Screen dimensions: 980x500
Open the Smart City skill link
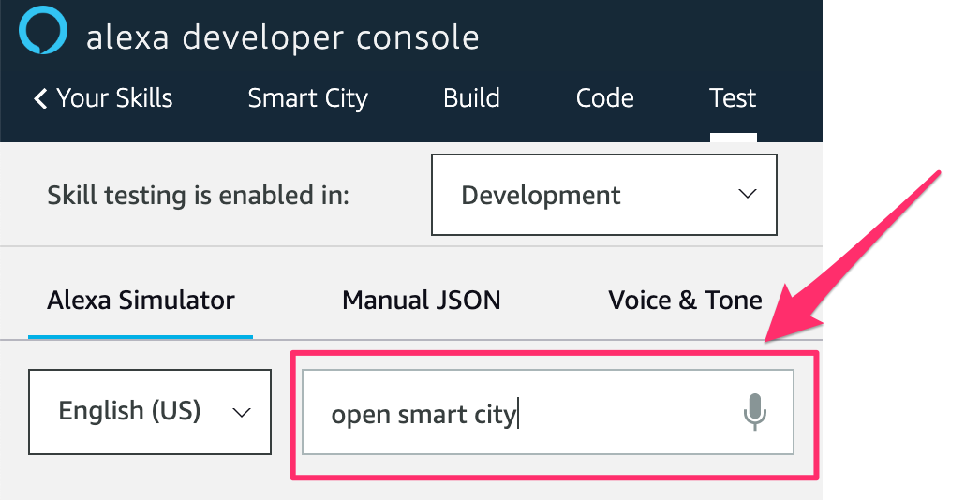point(307,98)
